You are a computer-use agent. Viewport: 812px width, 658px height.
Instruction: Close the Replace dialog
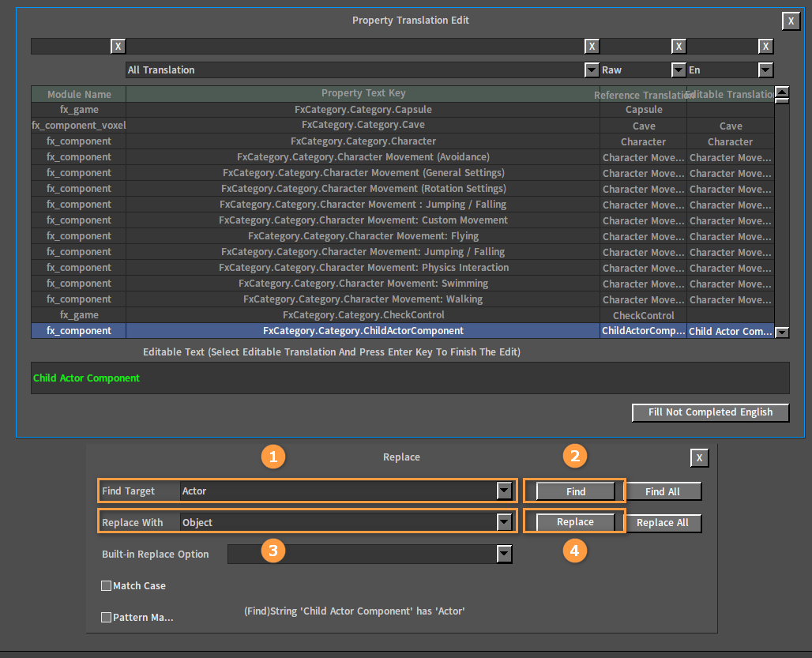(699, 457)
